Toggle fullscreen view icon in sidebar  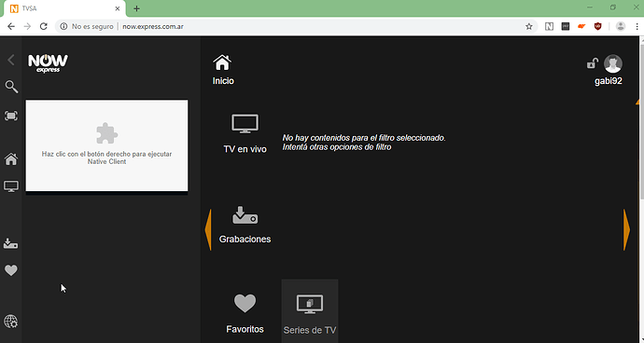11,117
